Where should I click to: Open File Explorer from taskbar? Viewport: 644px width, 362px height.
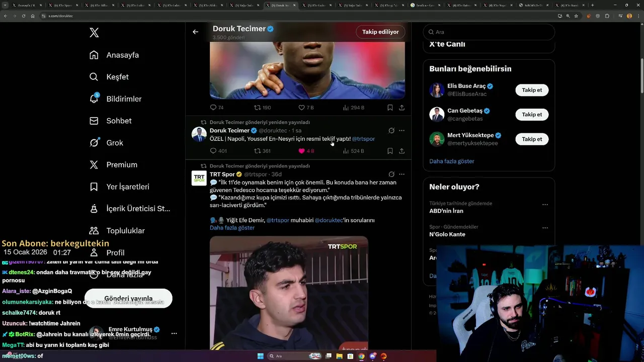click(x=340, y=356)
